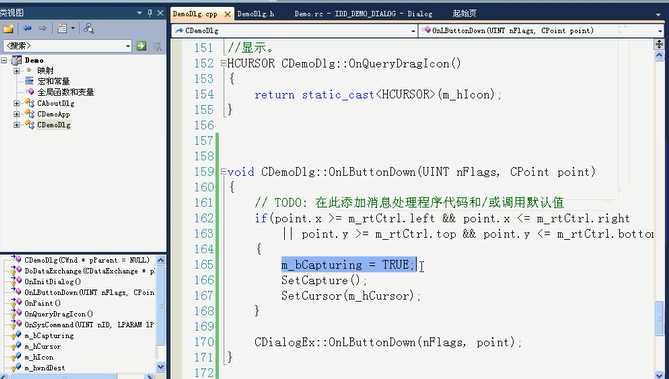This screenshot has width=669, height=379.
Task: Select OnInitDialog() member in list
Action: coord(52,282)
